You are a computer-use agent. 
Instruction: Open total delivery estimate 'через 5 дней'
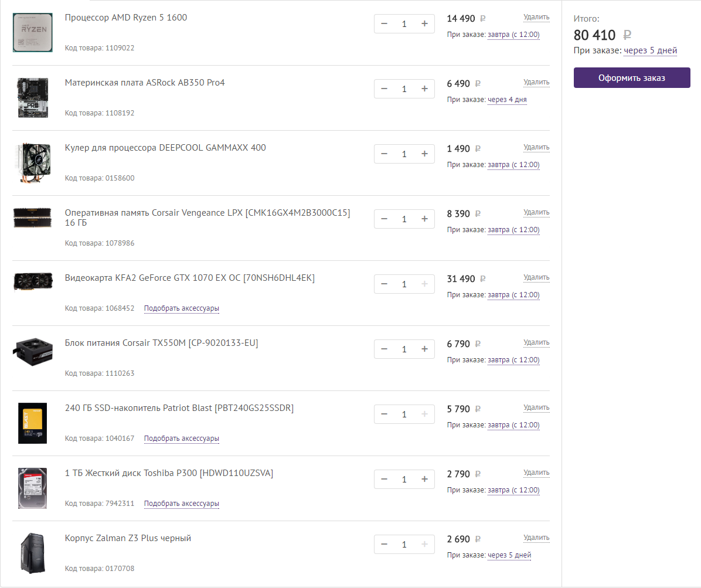(650, 51)
